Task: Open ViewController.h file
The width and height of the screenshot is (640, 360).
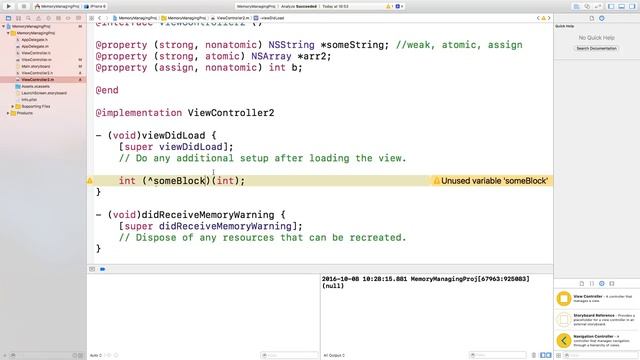Action: pyautogui.click(x=36, y=53)
